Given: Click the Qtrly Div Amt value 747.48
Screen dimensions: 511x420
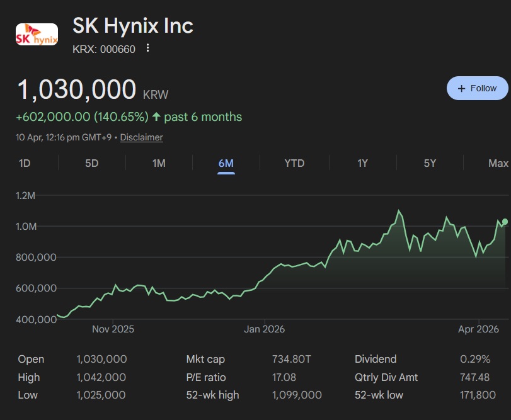Looking at the screenshot, I should (x=474, y=377).
